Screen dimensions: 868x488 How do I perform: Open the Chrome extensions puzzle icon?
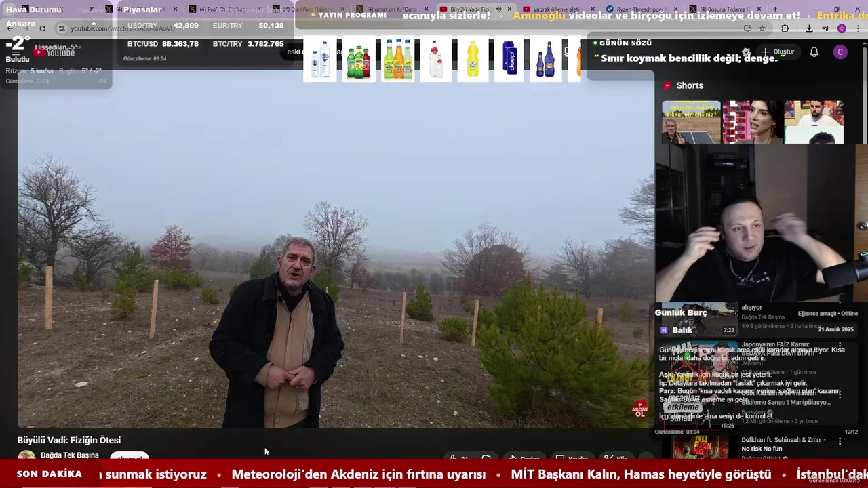click(785, 28)
